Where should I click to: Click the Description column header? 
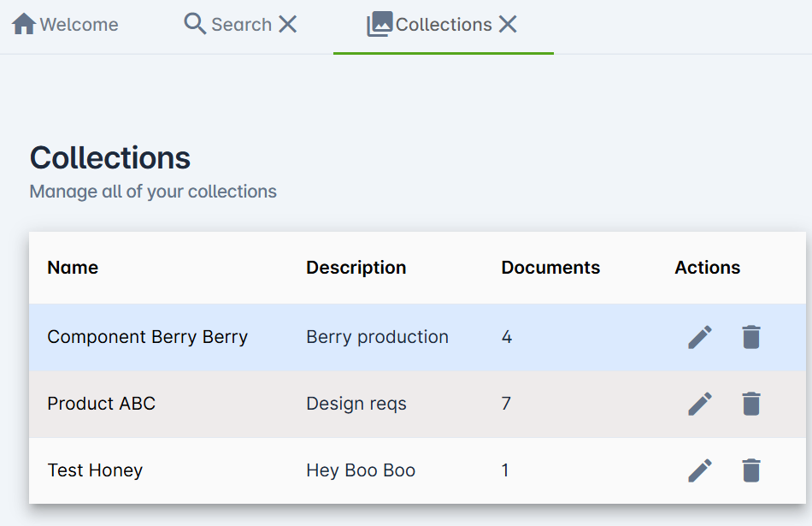pyautogui.click(x=356, y=268)
